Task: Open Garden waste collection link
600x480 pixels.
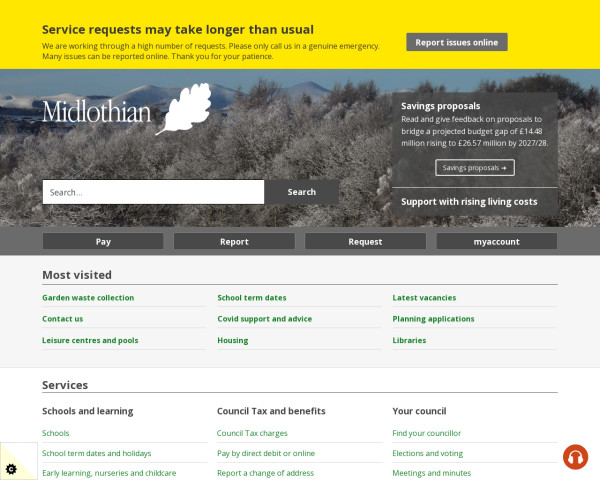Action: tap(88, 297)
